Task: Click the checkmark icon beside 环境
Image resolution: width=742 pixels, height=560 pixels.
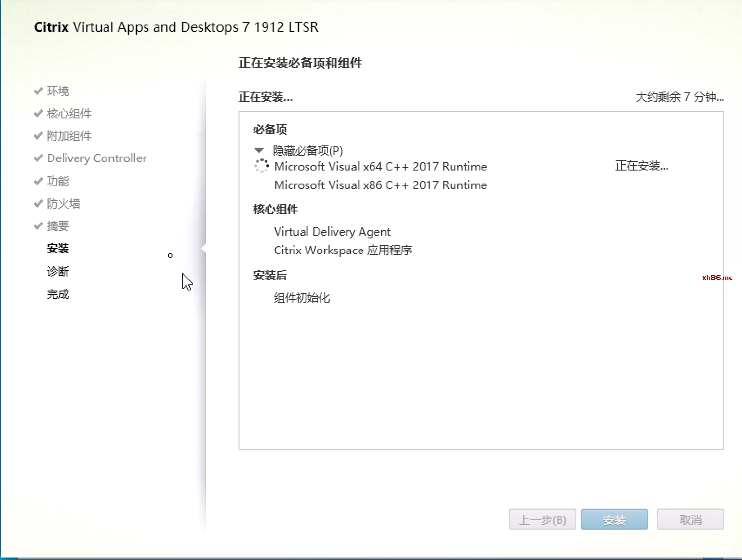Action: click(x=38, y=91)
